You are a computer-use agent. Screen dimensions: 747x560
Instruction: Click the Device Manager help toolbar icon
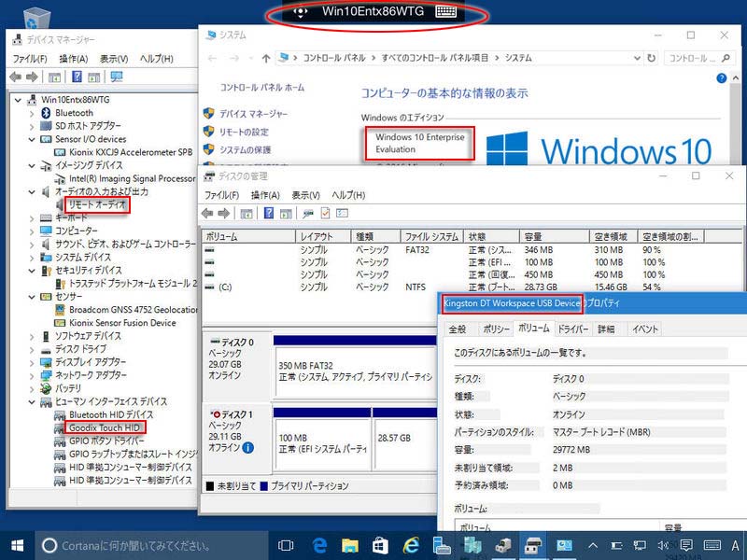(x=77, y=77)
